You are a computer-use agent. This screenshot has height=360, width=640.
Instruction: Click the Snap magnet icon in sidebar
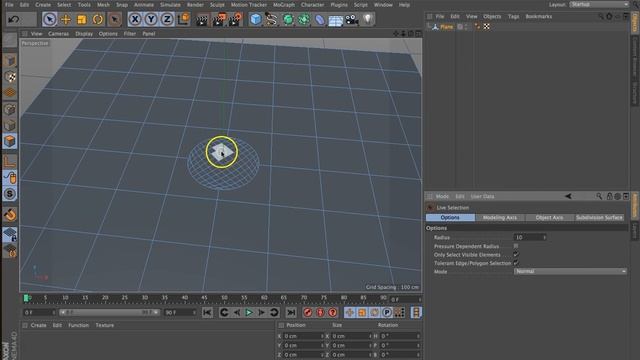10,214
